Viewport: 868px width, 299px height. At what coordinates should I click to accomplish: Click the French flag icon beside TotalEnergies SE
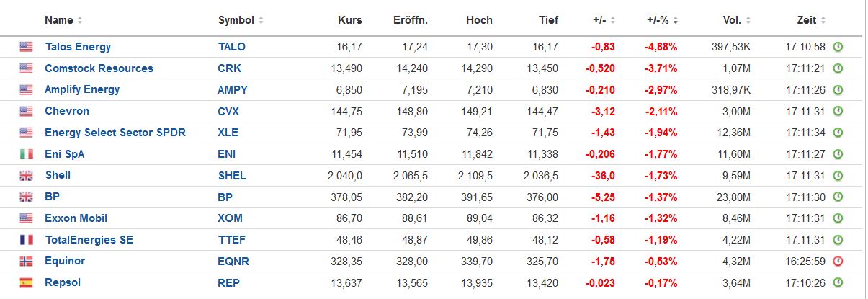coord(26,240)
